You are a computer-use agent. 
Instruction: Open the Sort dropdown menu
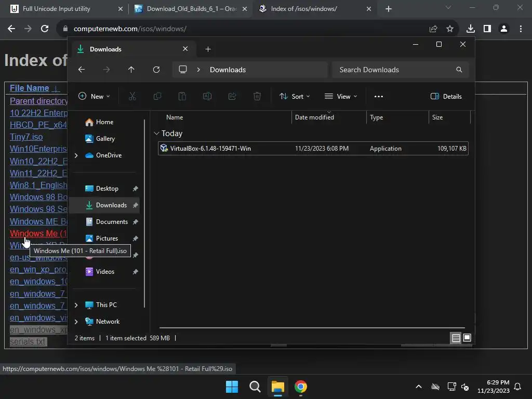click(x=295, y=96)
